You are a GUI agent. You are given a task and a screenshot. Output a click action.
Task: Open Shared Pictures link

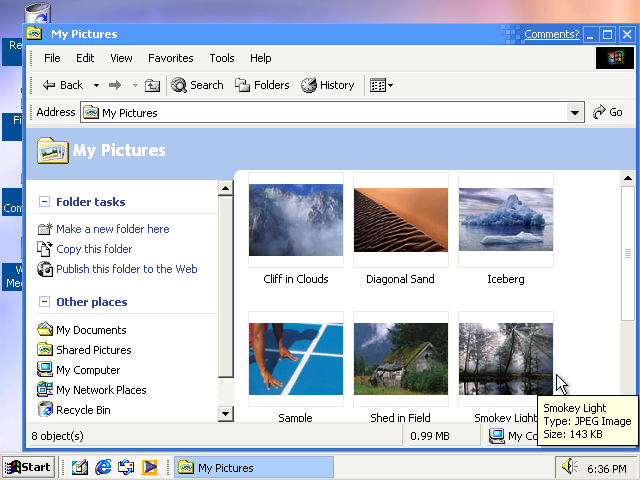pyautogui.click(x=94, y=350)
